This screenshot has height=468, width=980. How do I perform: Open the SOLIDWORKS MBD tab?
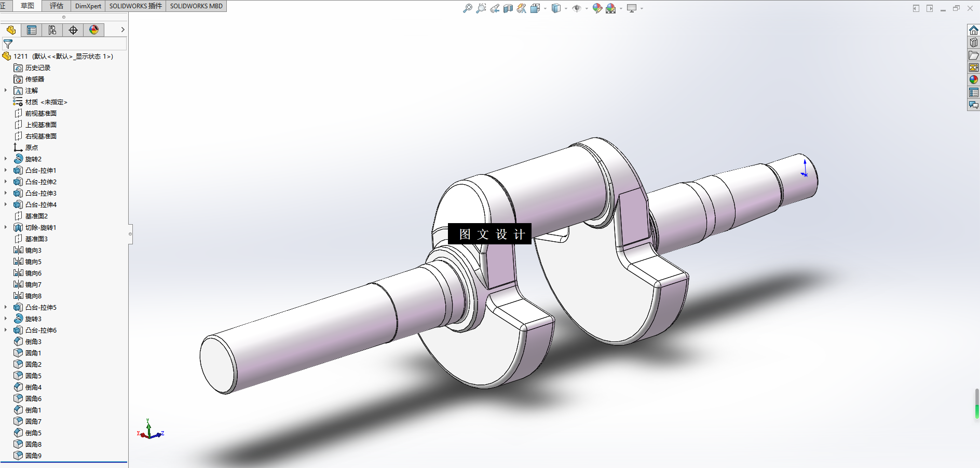[x=196, y=6]
